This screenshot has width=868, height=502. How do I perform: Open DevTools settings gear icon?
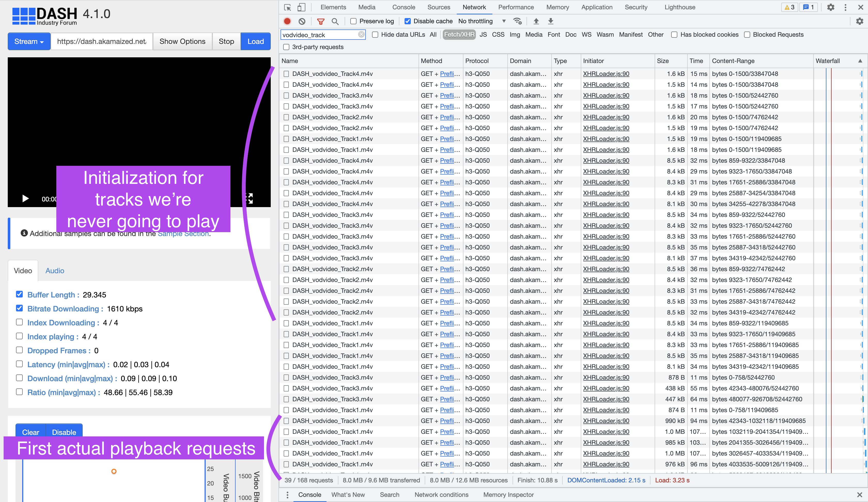tap(831, 7)
